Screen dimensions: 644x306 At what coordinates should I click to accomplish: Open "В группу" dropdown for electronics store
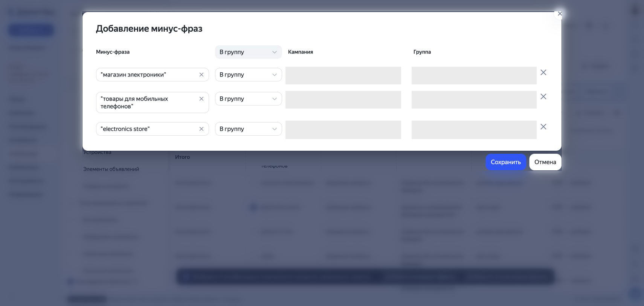[x=248, y=129]
